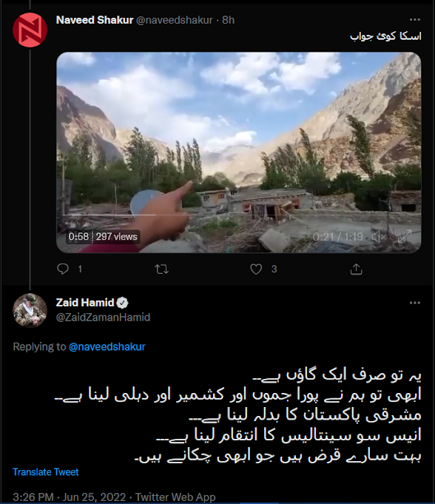The image size is (435, 504).
Task: Open the @naveedshakur mention in Replying to
Action: [107, 346]
